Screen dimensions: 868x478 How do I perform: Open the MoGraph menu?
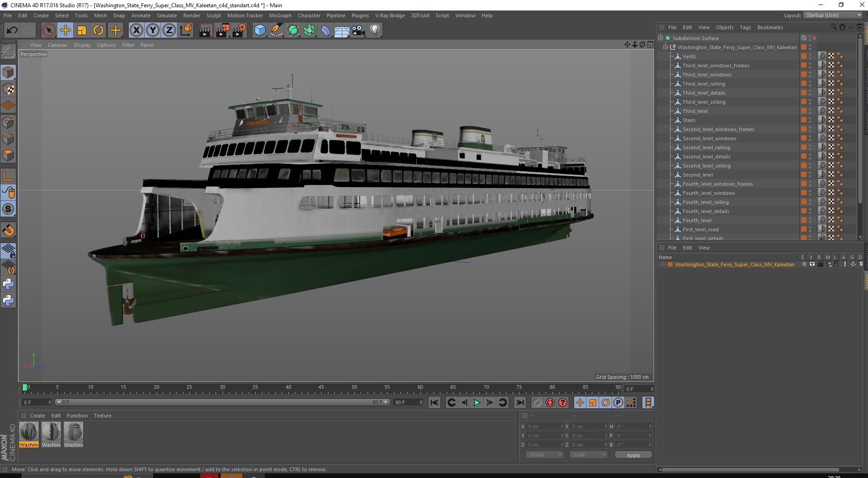coord(280,15)
